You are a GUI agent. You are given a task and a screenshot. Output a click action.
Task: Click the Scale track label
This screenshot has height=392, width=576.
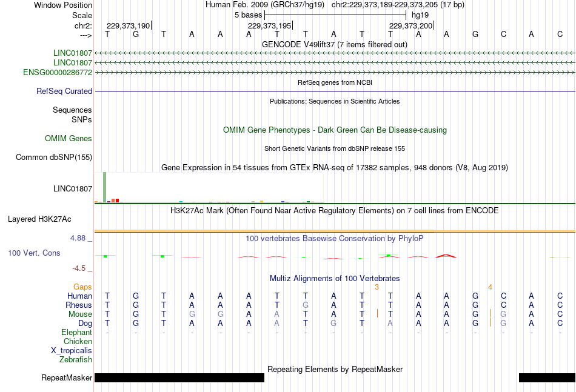(82, 15)
